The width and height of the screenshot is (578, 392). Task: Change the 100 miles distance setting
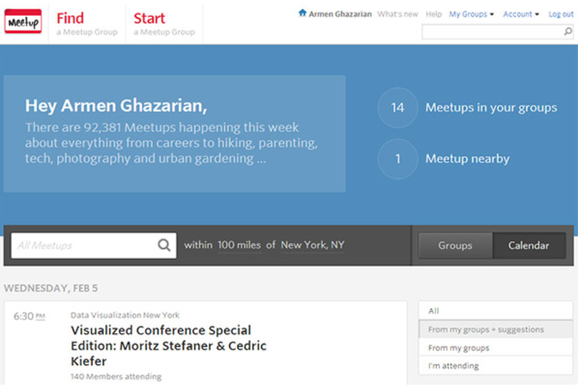tap(239, 245)
